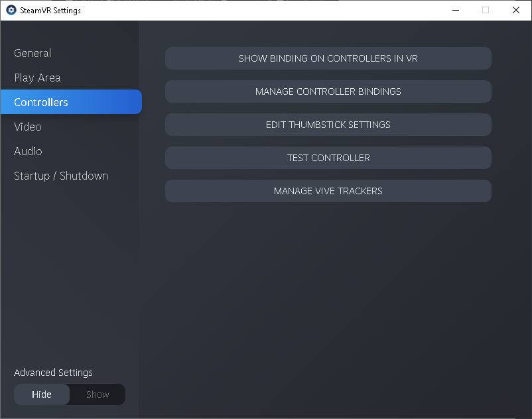
Task: Close the SteamVR Settings window
Action: (x=516, y=10)
